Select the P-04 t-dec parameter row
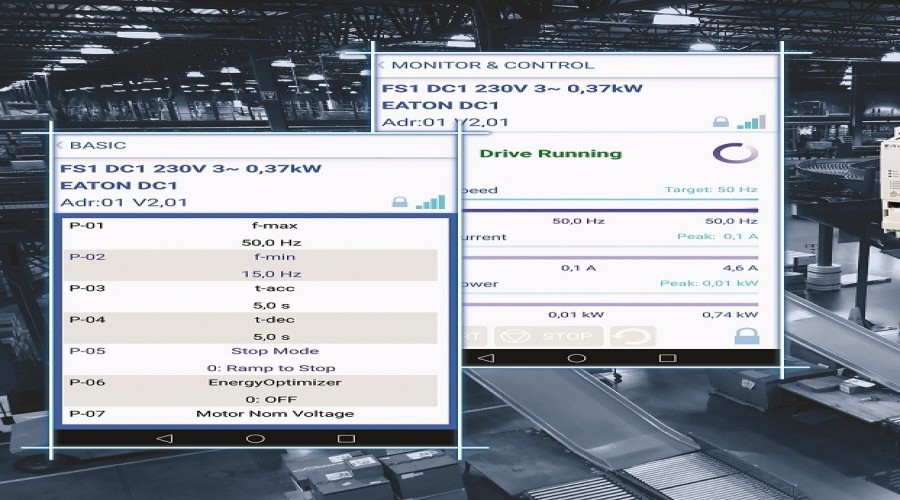The height and width of the screenshot is (500, 900). click(255, 328)
